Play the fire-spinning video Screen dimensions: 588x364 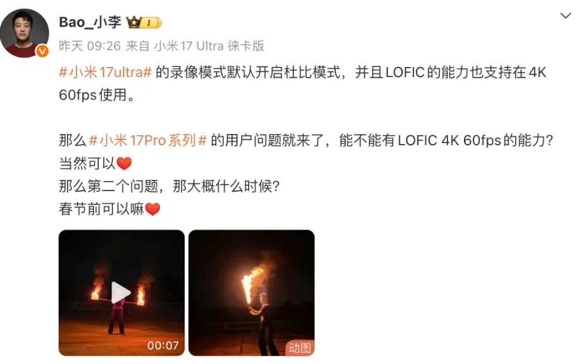point(121,292)
